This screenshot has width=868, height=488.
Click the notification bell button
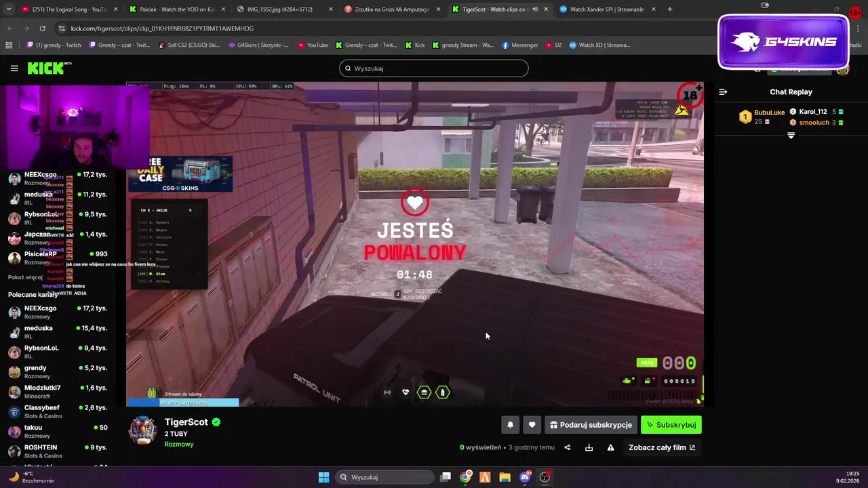pyautogui.click(x=511, y=425)
